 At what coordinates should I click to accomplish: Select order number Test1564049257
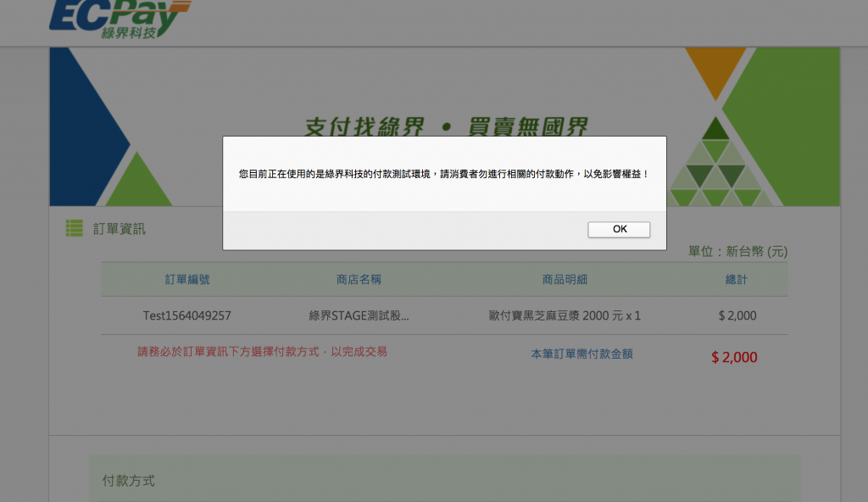pos(187,315)
